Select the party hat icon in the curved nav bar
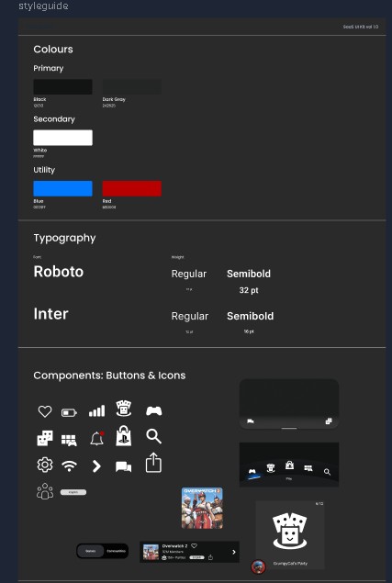The width and height of the screenshot is (392, 583). [271, 467]
